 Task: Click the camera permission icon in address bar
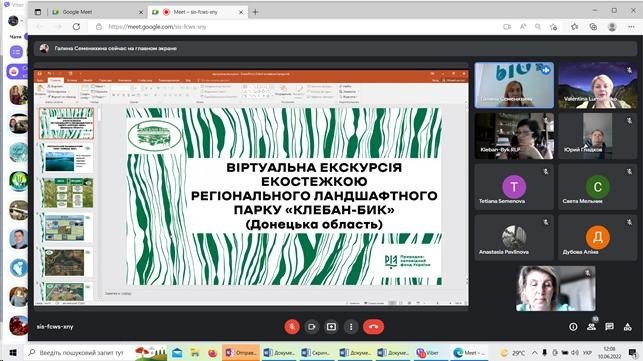tap(507, 27)
